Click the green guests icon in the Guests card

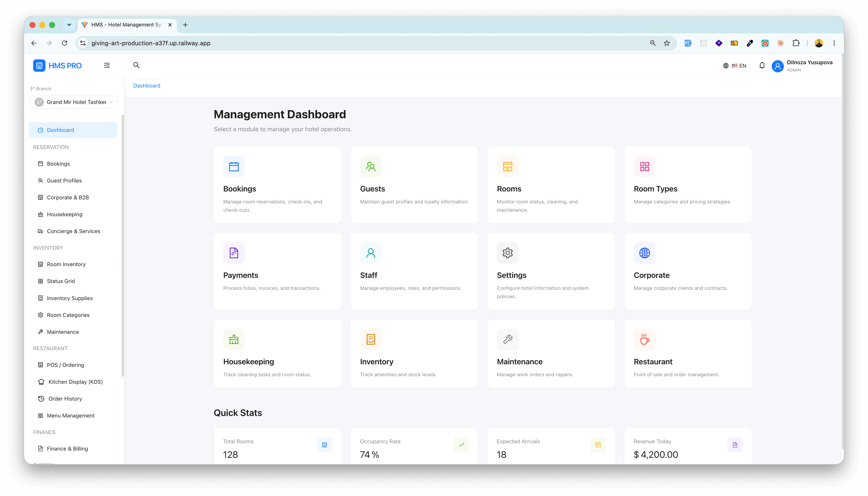click(370, 166)
